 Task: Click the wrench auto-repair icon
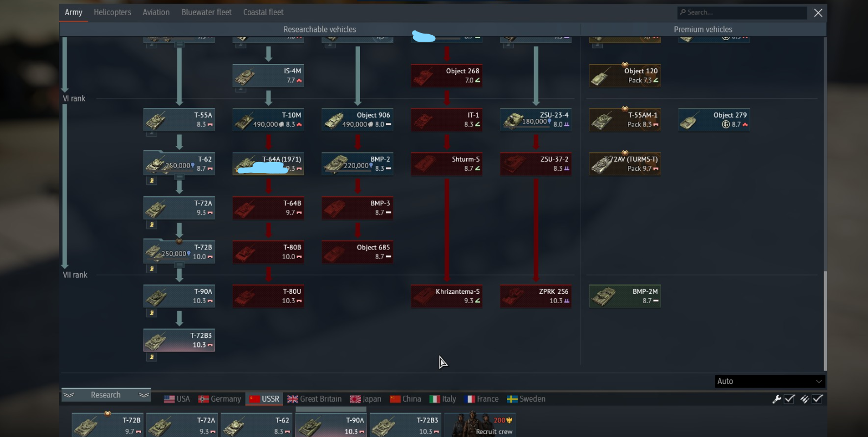777,399
